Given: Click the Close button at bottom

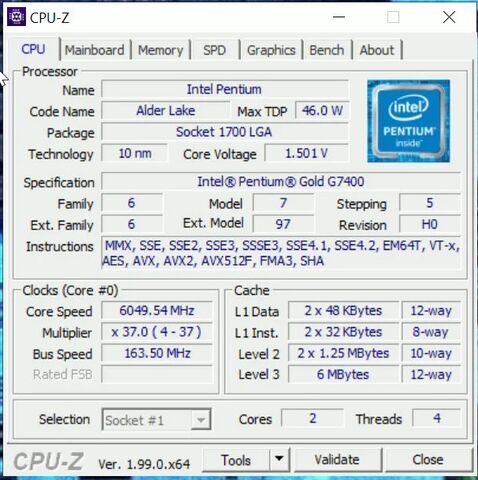Looking at the screenshot, I should click(428, 460).
